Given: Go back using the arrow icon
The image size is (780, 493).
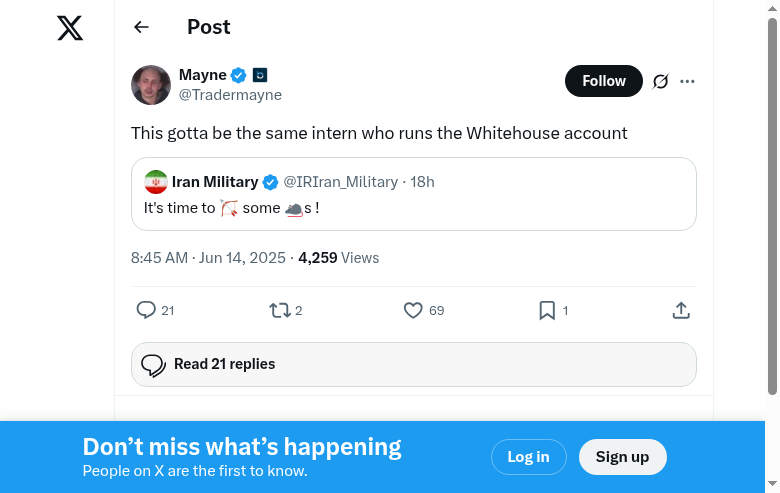Looking at the screenshot, I should pyautogui.click(x=141, y=27).
